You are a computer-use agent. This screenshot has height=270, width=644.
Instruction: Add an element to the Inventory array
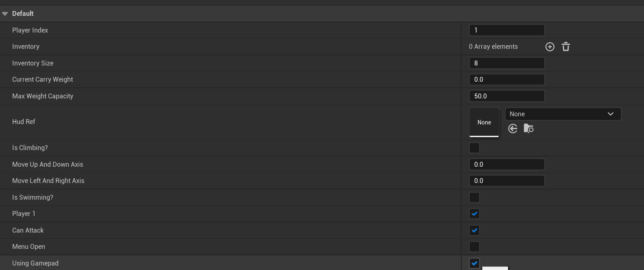click(x=550, y=47)
